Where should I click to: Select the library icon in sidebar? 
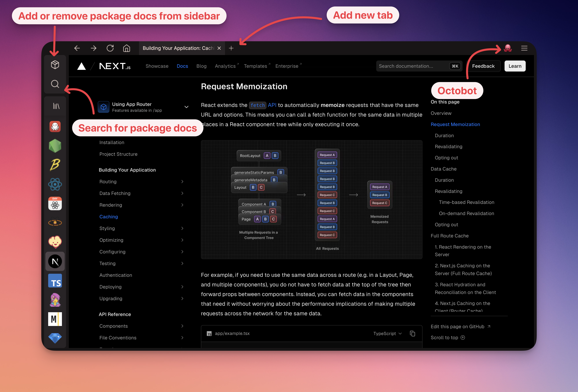click(x=55, y=106)
